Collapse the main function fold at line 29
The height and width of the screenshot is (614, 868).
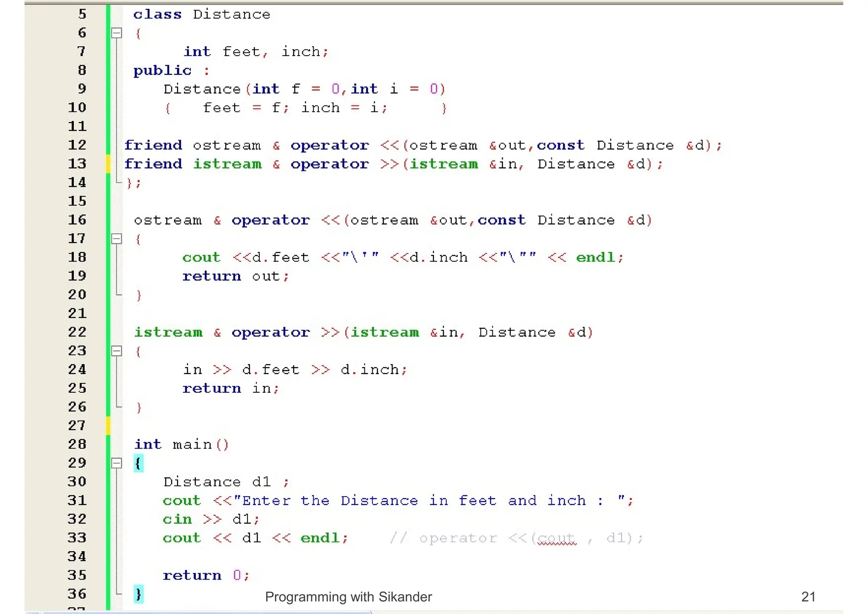pos(117,463)
